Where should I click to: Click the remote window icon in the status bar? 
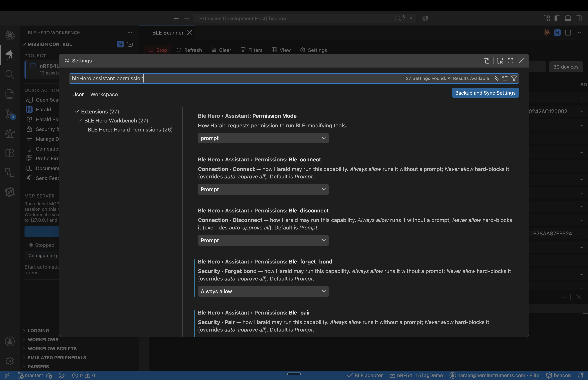pyautogui.click(x=7, y=375)
